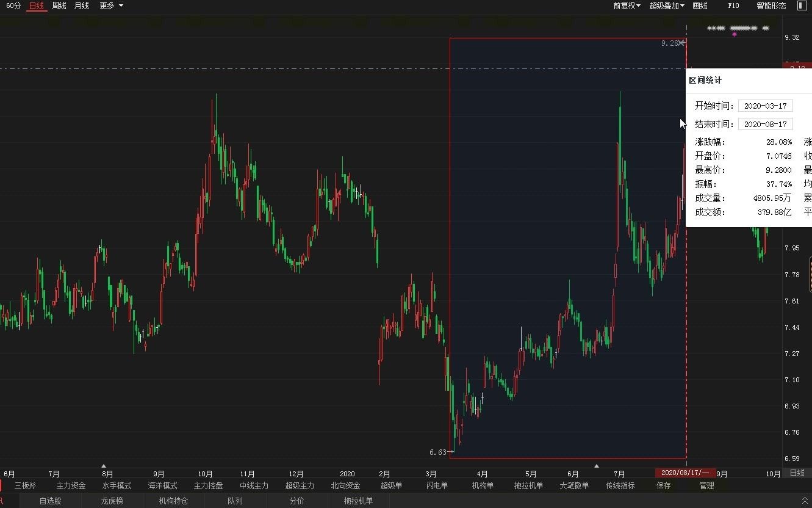Viewport: 812px width, 508px height.
Task: Open the F10 company info
Action: (733, 5)
